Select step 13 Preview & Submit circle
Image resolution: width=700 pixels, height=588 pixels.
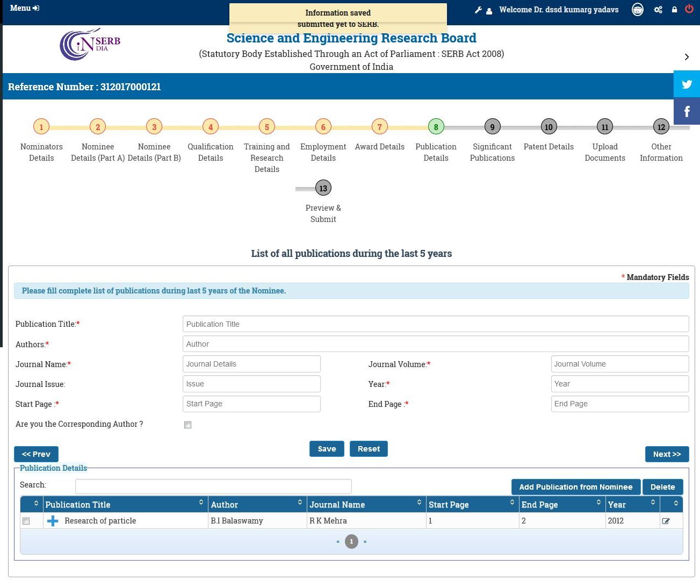point(323,188)
